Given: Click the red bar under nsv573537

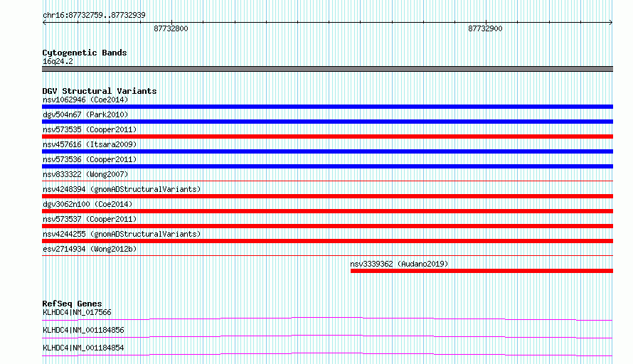Looking at the screenshot, I should [327, 226].
